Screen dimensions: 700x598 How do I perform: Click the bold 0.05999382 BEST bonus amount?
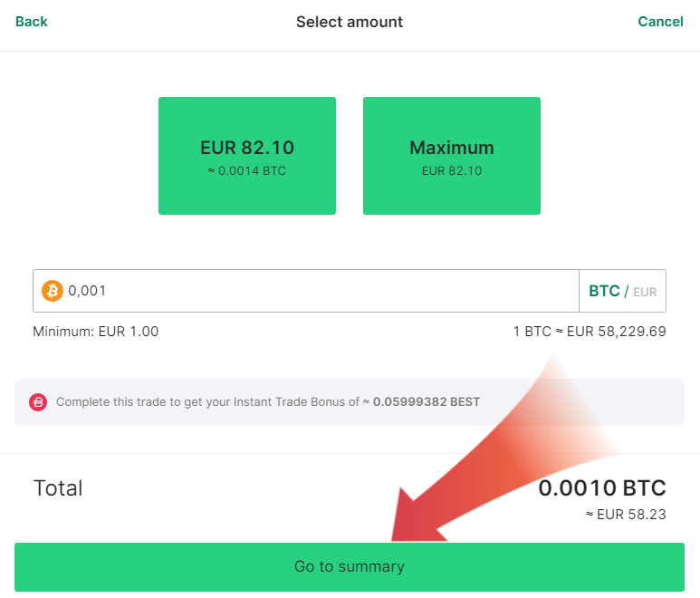click(x=427, y=402)
